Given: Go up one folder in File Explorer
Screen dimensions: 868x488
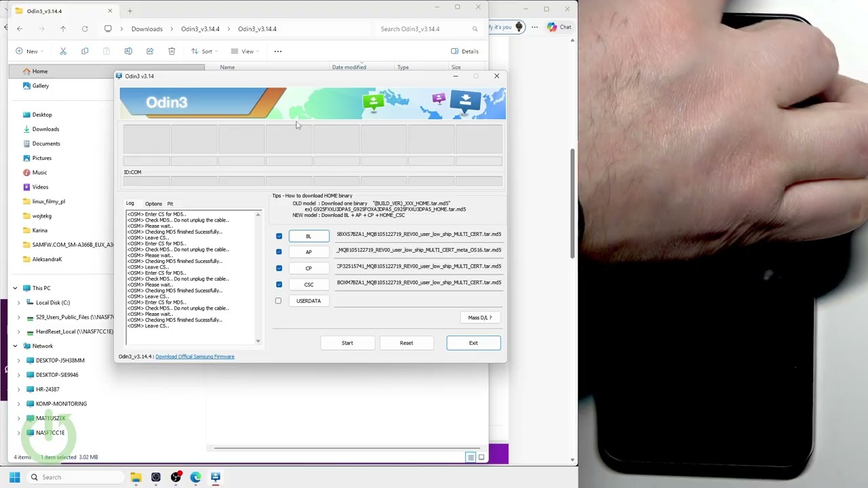Looking at the screenshot, I should tap(63, 28).
